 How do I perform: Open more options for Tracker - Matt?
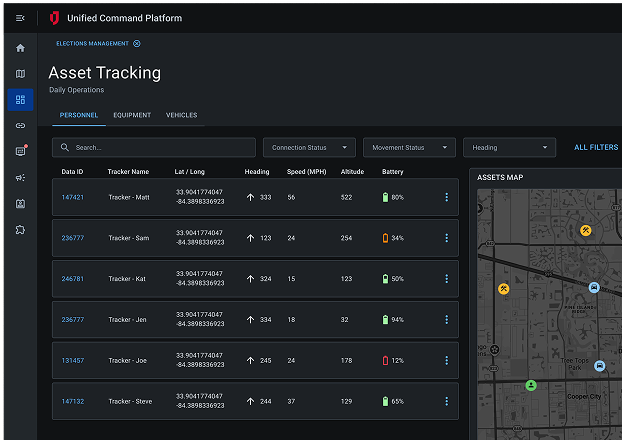click(446, 198)
